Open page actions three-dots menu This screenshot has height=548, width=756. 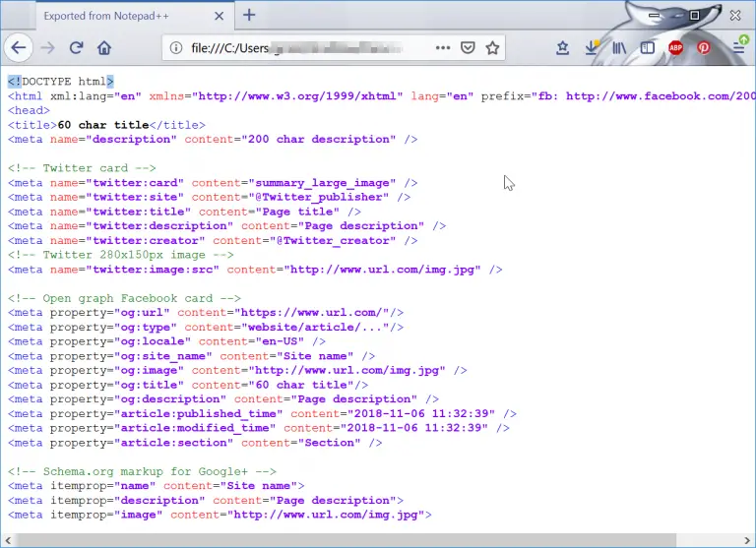pyautogui.click(x=443, y=47)
